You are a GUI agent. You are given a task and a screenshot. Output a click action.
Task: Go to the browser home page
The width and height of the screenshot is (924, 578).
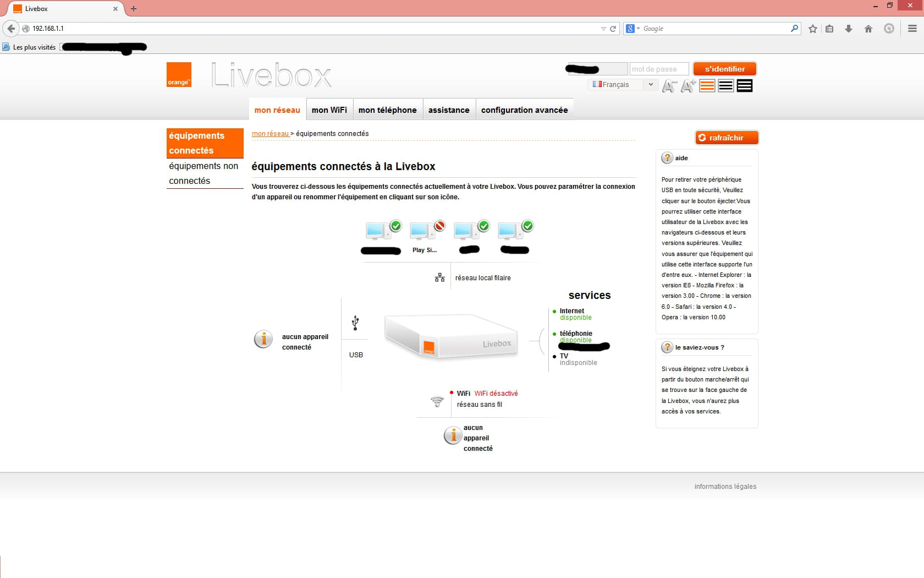pos(868,29)
